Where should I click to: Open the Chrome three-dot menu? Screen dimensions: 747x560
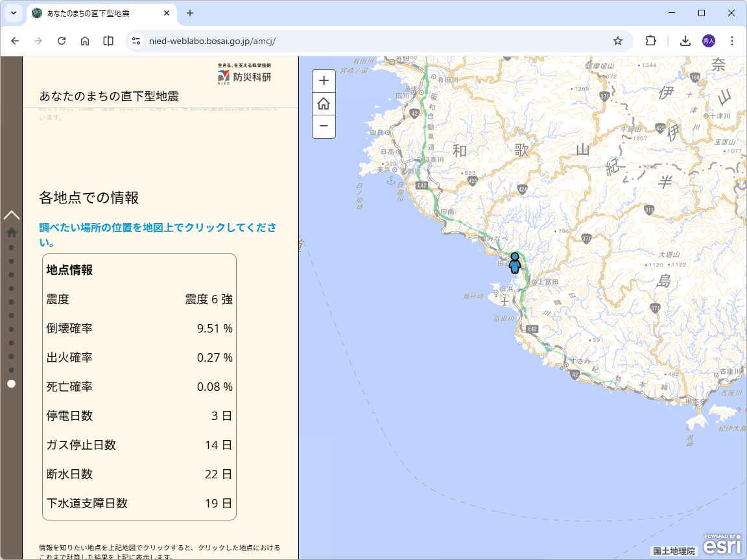732,40
